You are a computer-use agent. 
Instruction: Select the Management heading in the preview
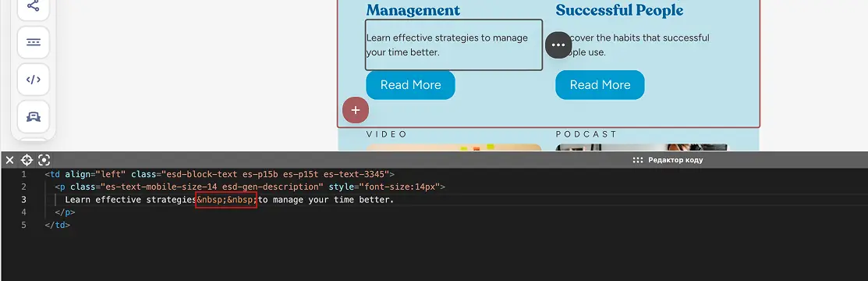coord(413,9)
